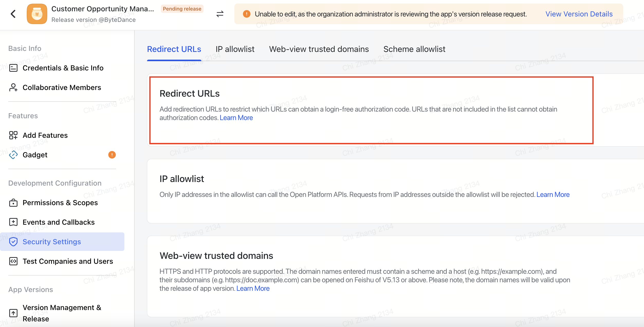Click the Gadget orange warning badge

[112, 155]
